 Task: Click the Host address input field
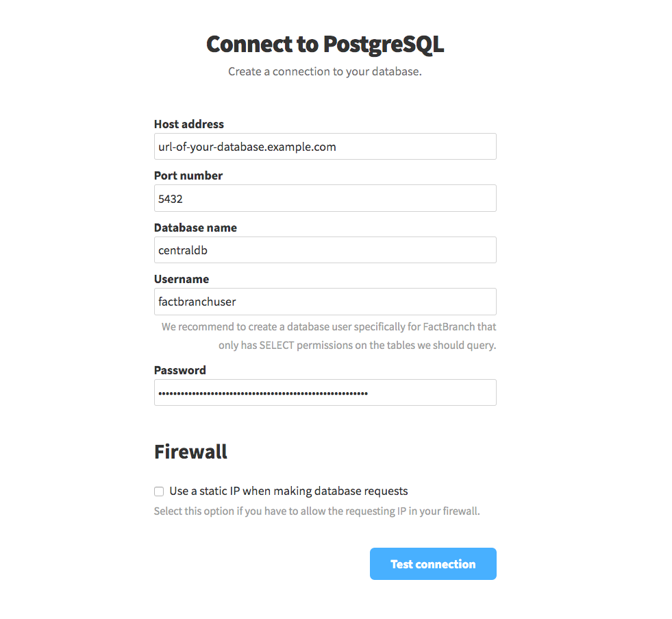325,146
